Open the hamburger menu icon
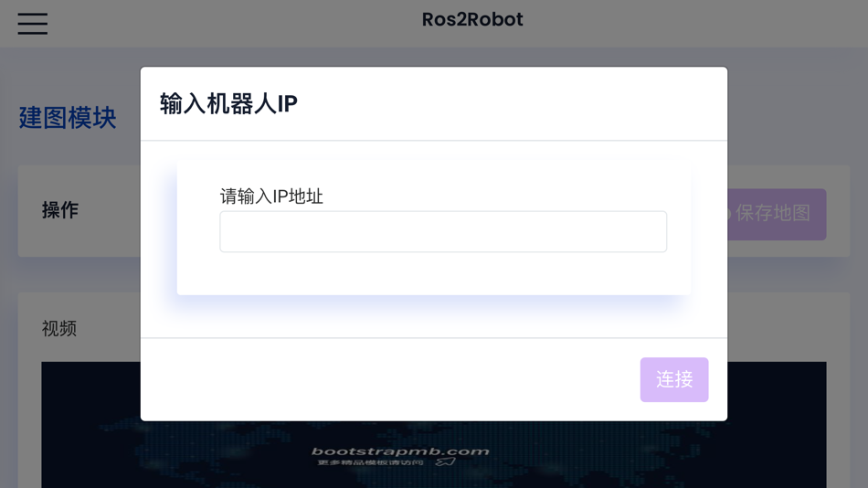 (x=32, y=24)
